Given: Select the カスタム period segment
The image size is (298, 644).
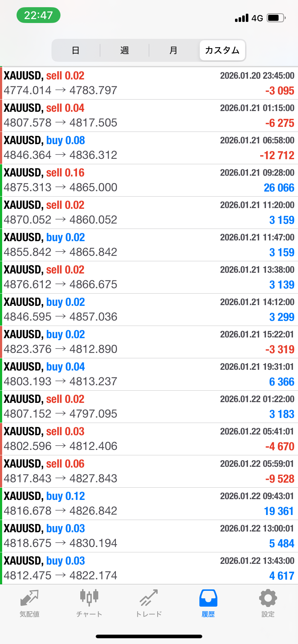Looking at the screenshot, I should [222, 50].
